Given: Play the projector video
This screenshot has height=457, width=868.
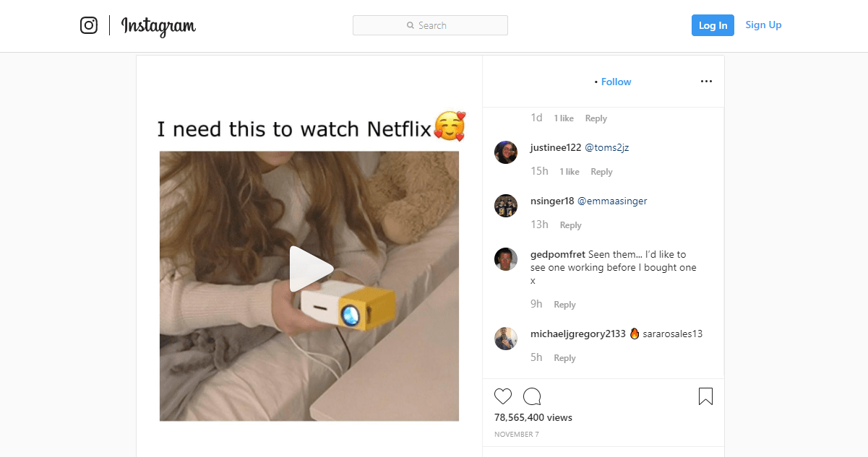Looking at the screenshot, I should 311,269.
